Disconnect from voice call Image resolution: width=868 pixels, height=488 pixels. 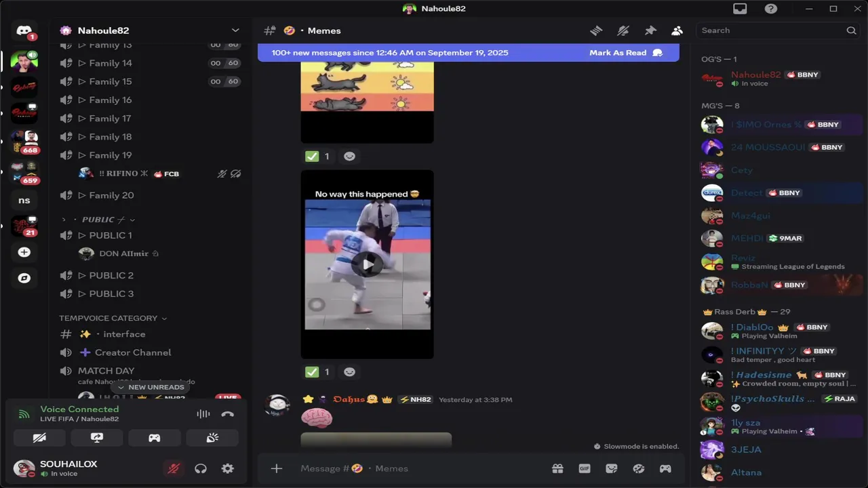click(228, 414)
